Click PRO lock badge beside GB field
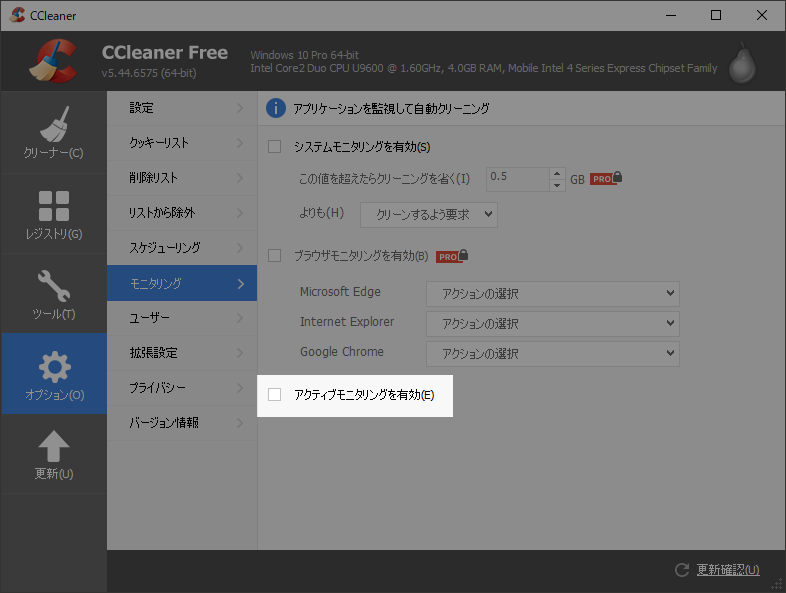Screen dimensions: 786x593 [x=606, y=178]
